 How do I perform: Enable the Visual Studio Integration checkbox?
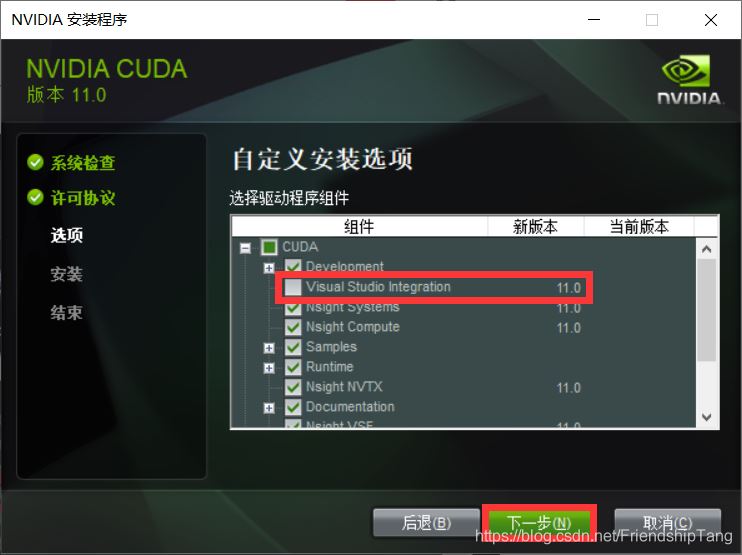[x=292, y=287]
